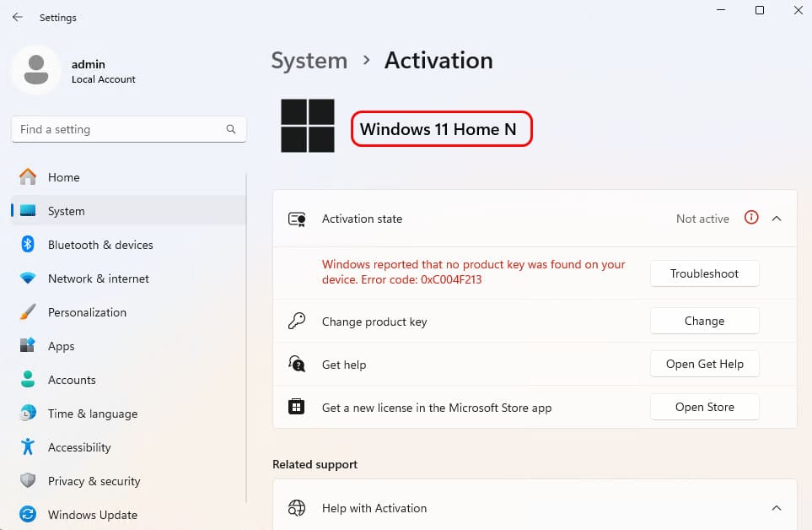Click the Activation page title
Image resolution: width=812 pixels, height=530 pixels.
(x=438, y=61)
